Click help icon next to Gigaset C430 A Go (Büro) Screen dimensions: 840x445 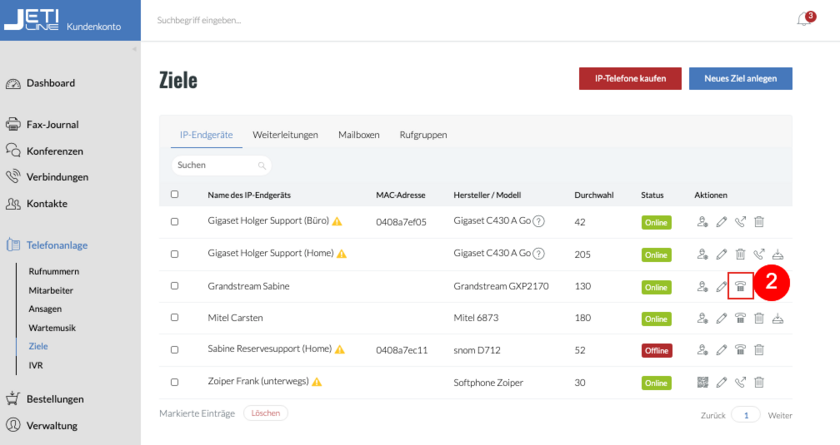click(539, 222)
